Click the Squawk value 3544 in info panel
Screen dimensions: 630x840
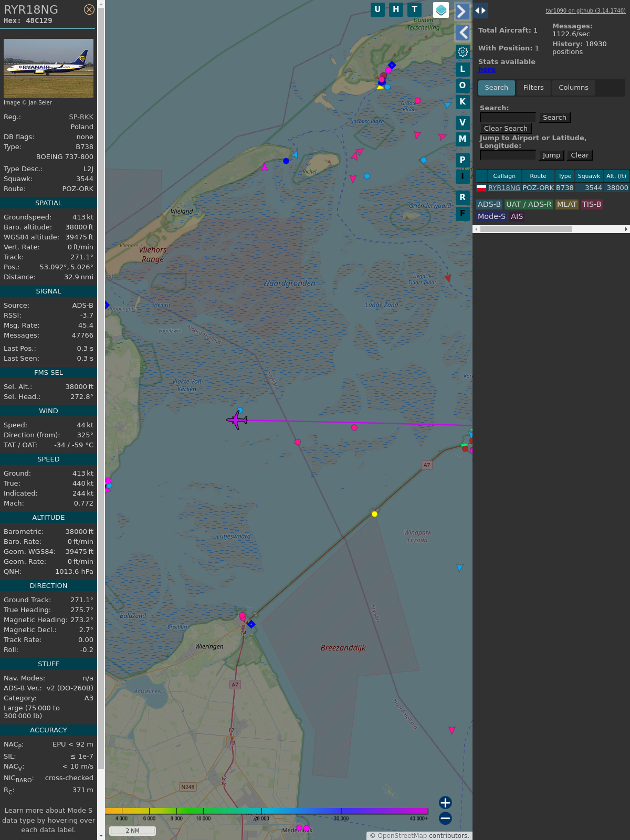point(85,179)
